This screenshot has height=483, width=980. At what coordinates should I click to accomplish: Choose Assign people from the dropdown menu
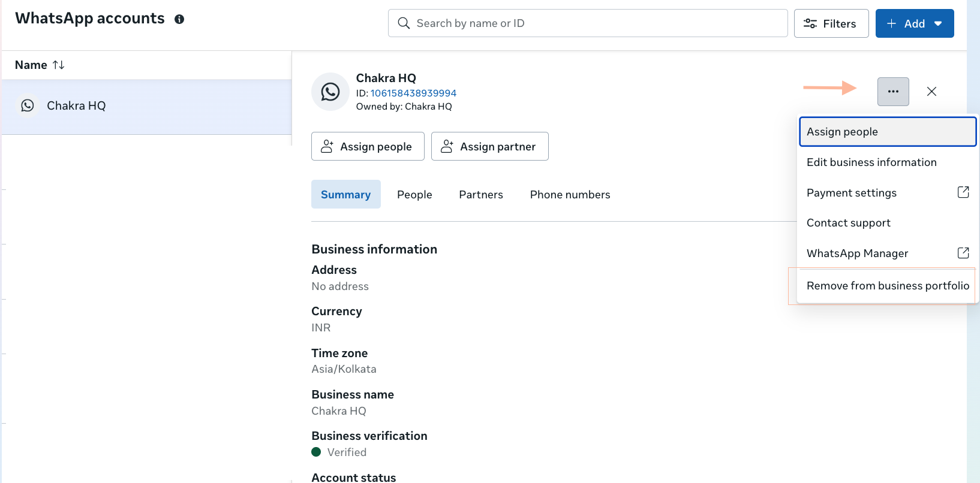[888, 132]
